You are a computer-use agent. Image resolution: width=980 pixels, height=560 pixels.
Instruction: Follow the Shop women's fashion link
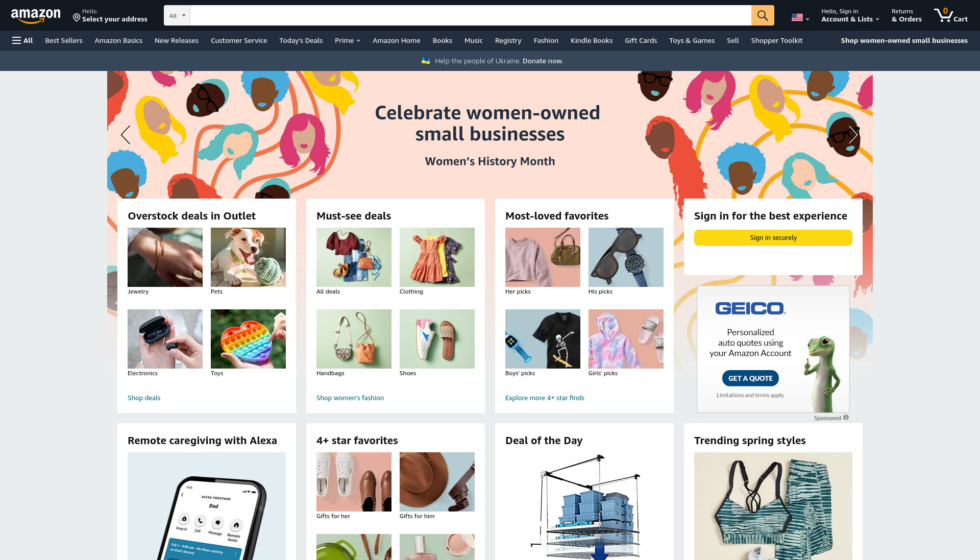(x=350, y=398)
